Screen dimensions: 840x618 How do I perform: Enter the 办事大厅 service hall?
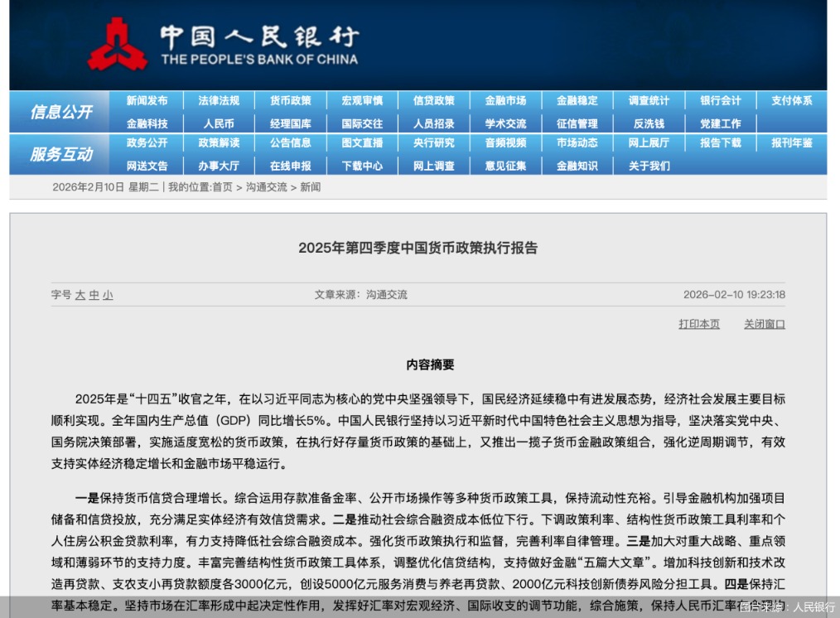tap(218, 166)
